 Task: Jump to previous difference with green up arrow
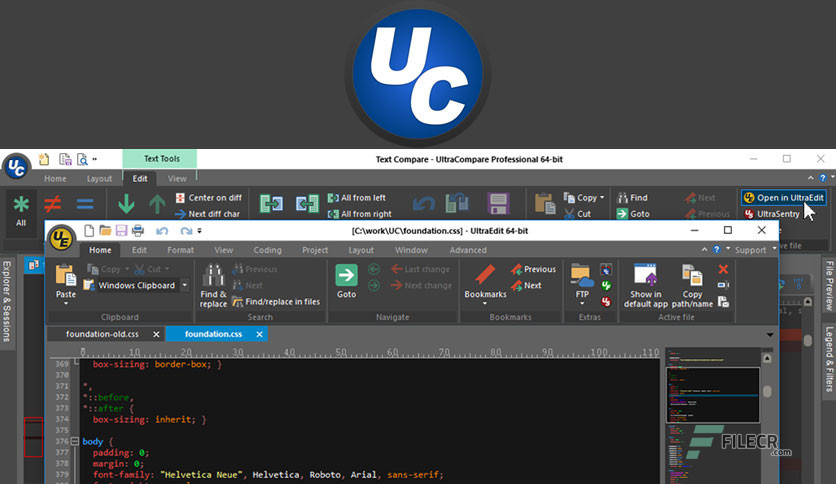click(x=157, y=204)
